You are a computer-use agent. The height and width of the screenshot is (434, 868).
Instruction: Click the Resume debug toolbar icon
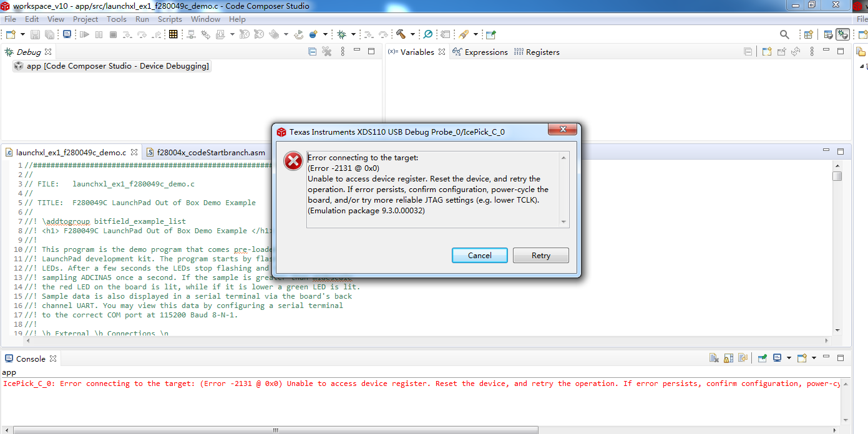point(84,34)
